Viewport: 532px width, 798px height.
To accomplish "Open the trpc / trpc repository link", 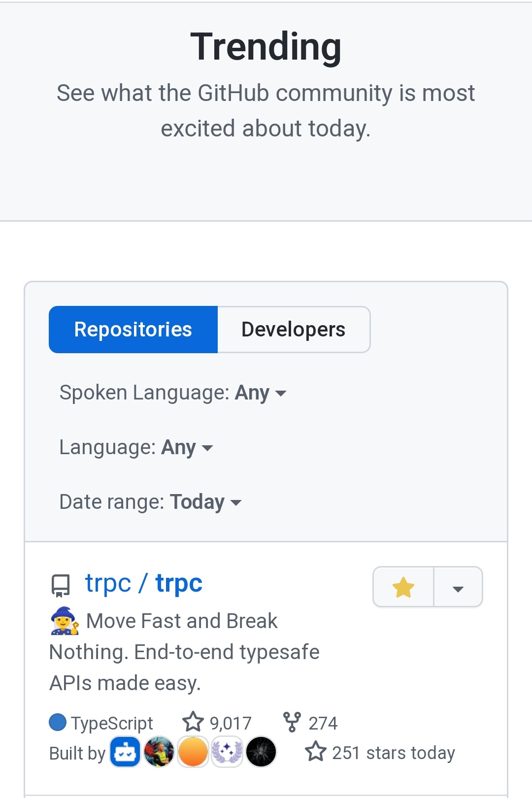I will click(143, 584).
